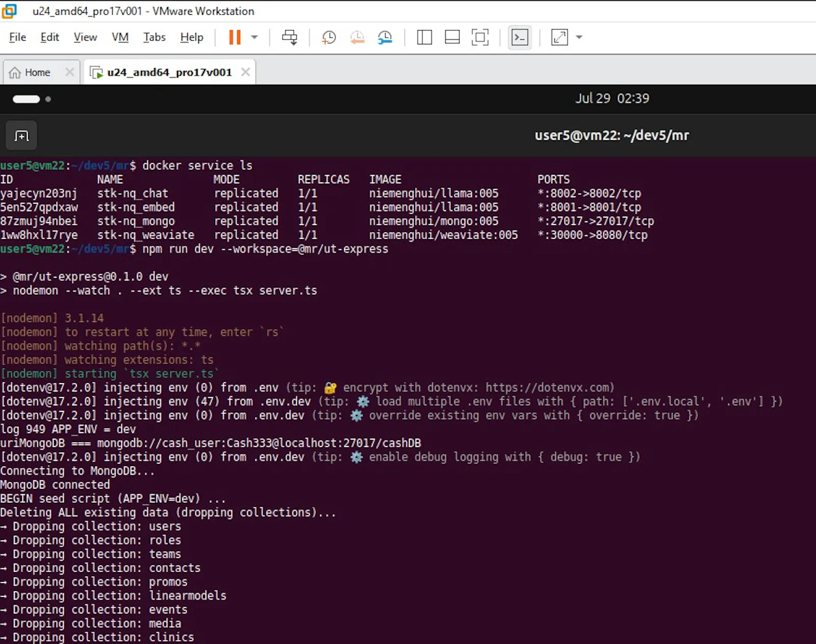The width and height of the screenshot is (816, 644).
Task: Open a new terminal tab
Action: coord(21,136)
